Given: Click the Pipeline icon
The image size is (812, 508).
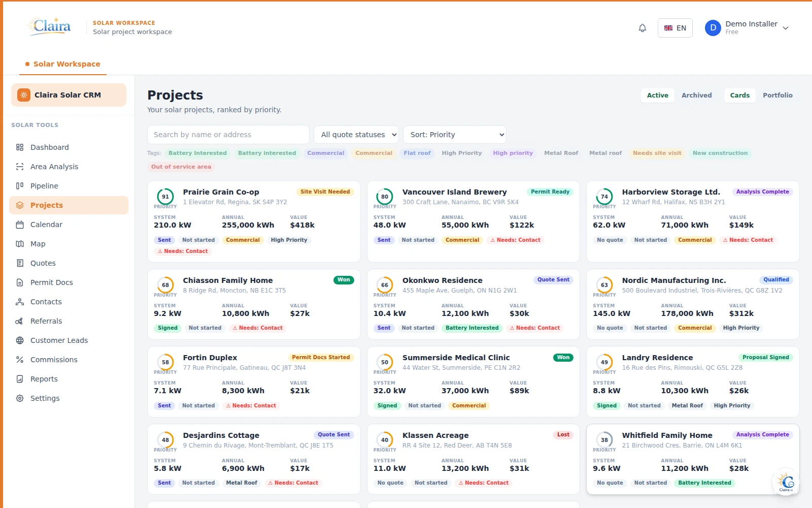Looking at the screenshot, I should [x=20, y=186].
